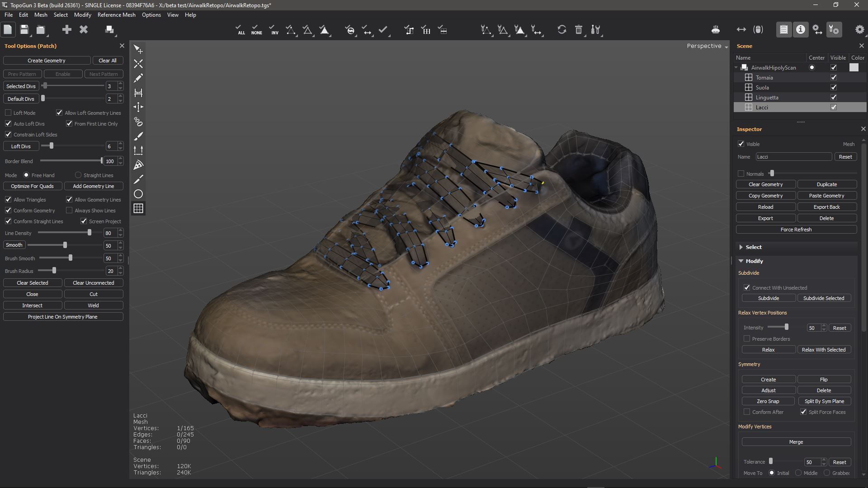Open the Perspective view dropdown
This screenshot has height=488, width=868.
(x=707, y=46)
